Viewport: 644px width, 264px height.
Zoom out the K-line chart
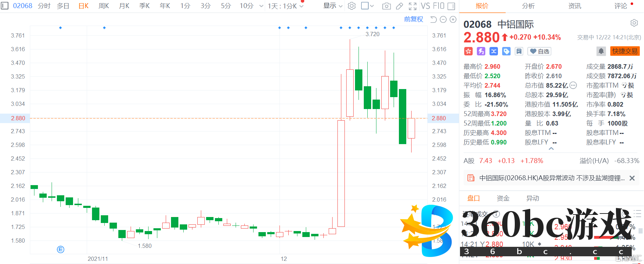(443, 20)
